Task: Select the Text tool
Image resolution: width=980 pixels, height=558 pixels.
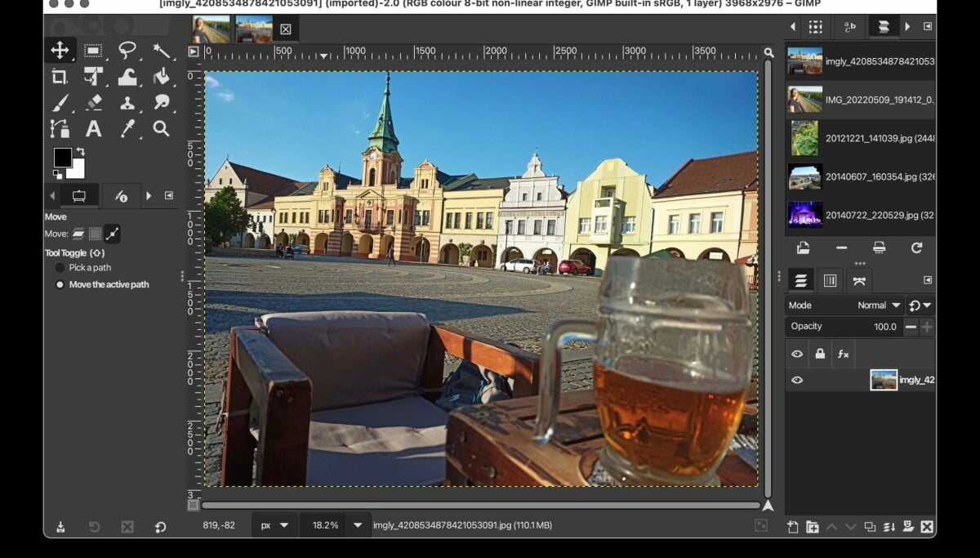Action: [94, 128]
